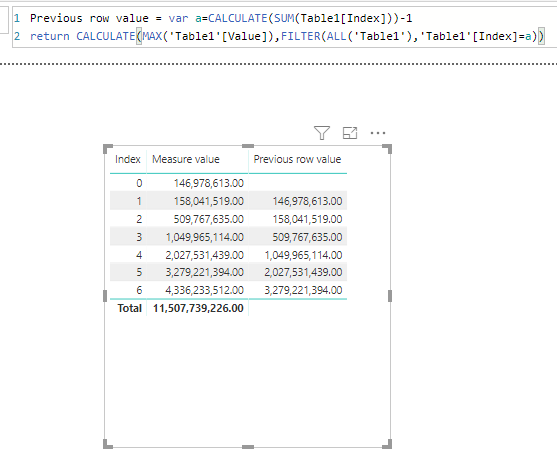Click Measure value cell 1,049,965,114.00 in row 3
This screenshot has height=476, width=557.
205,237
